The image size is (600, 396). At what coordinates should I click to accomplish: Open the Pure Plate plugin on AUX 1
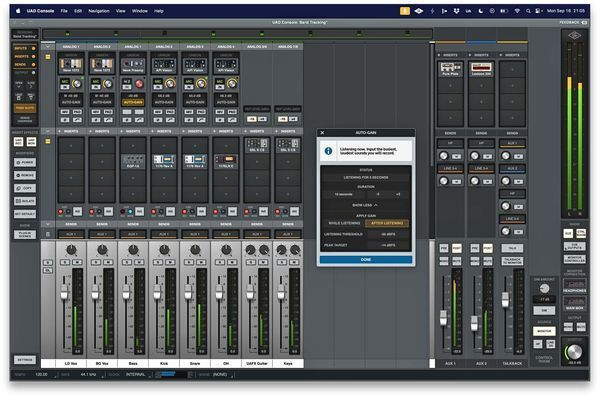(x=450, y=69)
